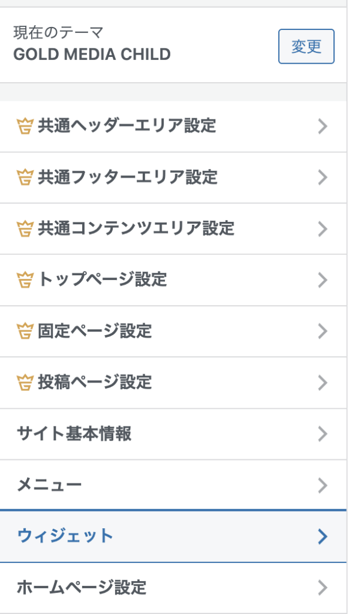Viewport: 364px width, 614px height.
Task: Click the blue chevron on ウィジェット row
Action: (x=323, y=536)
